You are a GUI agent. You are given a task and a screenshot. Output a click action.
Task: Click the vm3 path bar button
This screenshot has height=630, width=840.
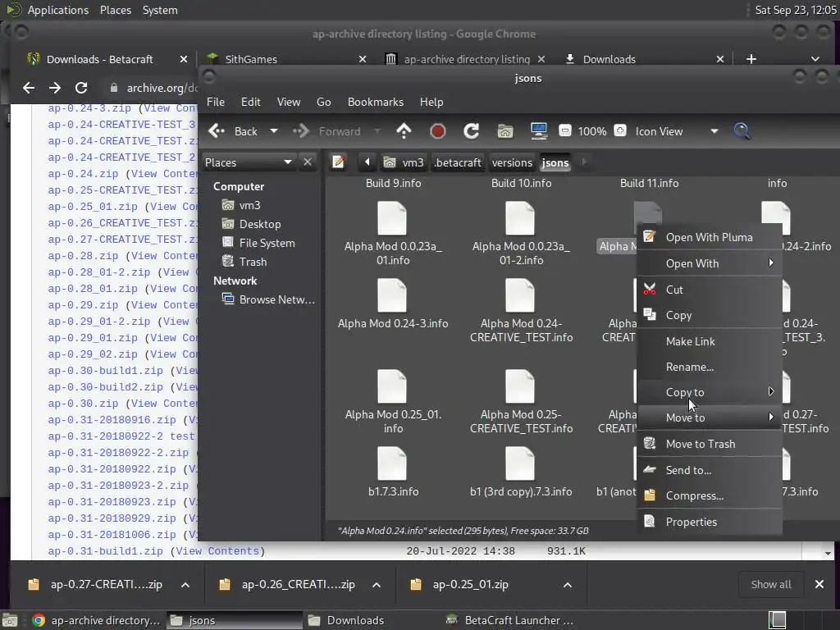click(x=404, y=162)
